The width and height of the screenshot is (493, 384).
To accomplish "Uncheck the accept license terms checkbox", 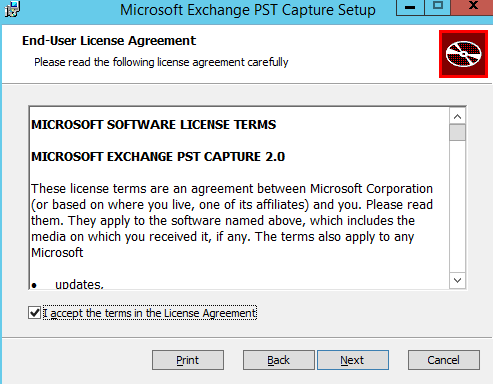I will coord(35,313).
